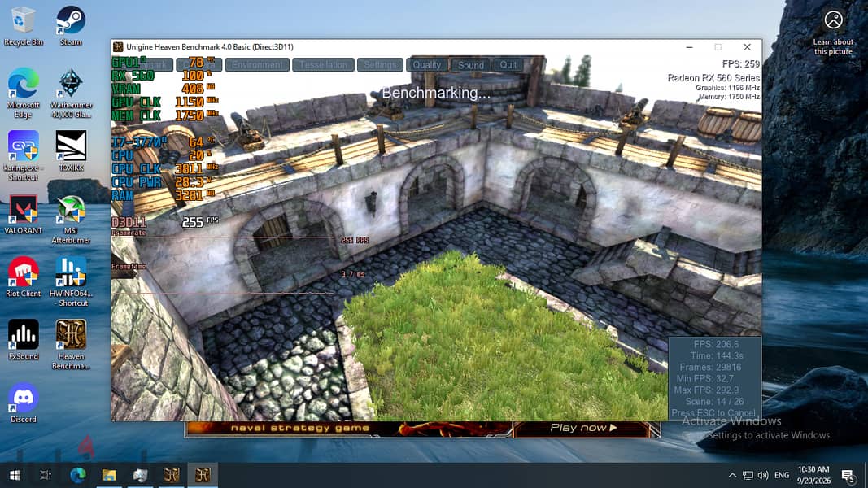Open the Discord desktop icon
868x488 pixels.
click(x=23, y=403)
